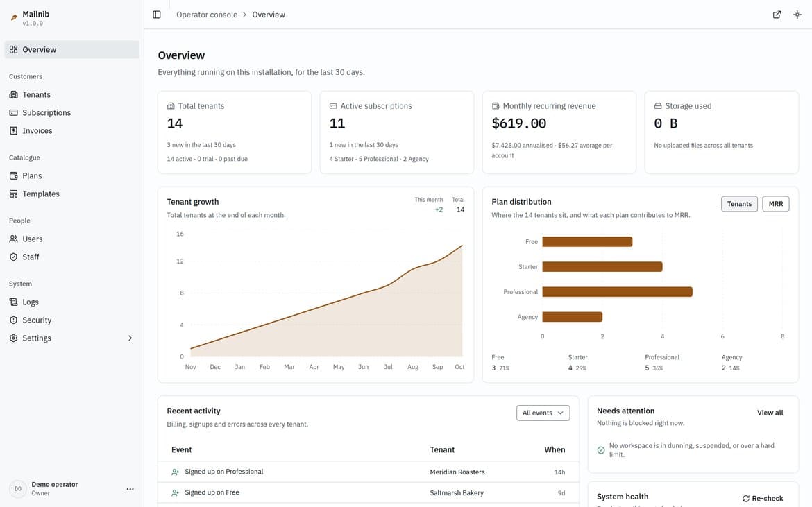Click the Meridian Roasters tenant cell
This screenshot has height=507, width=812.
[457, 472]
